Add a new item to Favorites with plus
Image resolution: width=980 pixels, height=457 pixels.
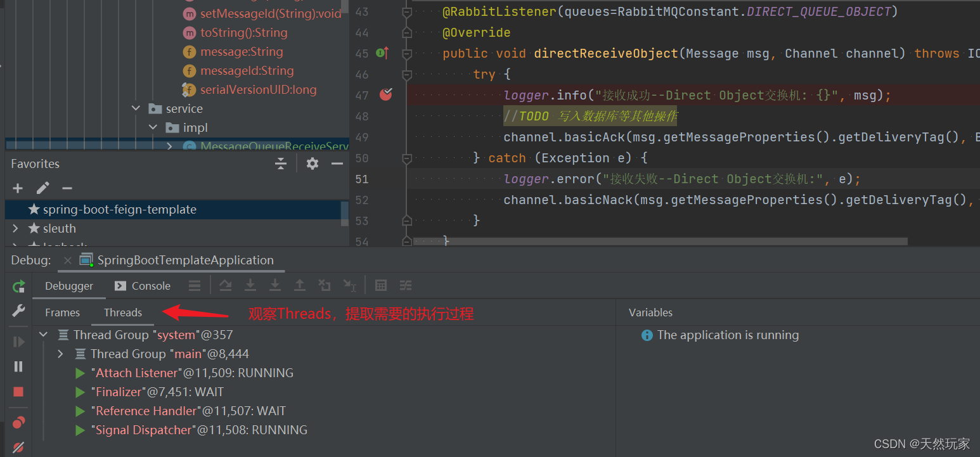18,188
